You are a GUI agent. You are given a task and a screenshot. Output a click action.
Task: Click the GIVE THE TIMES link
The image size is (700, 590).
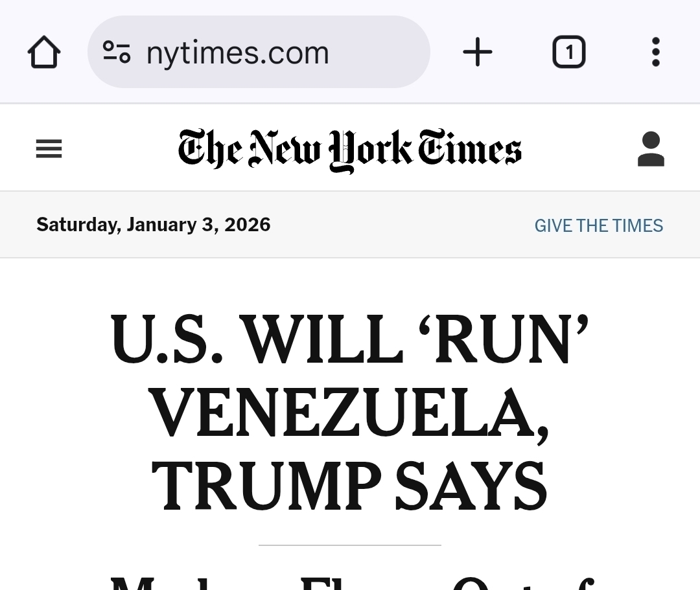tap(598, 225)
